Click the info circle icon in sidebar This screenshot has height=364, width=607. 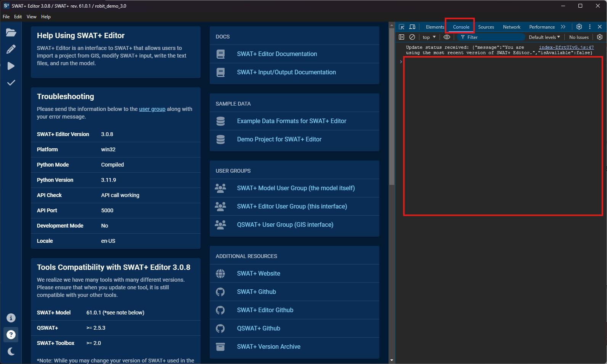11,318
